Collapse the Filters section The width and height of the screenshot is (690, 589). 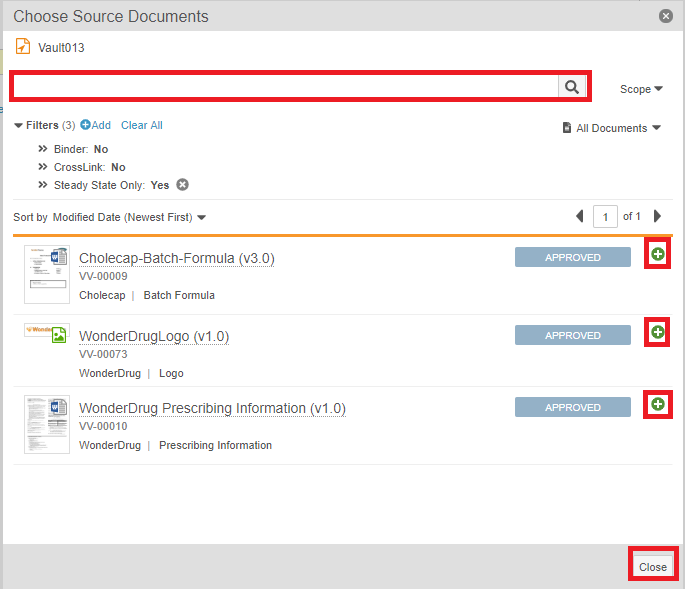[x=19, y=126]
